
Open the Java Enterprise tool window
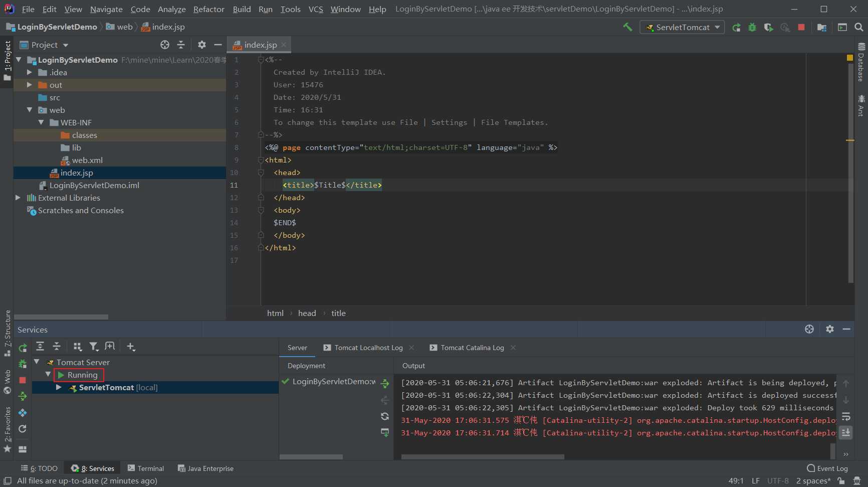click(205, 468)
